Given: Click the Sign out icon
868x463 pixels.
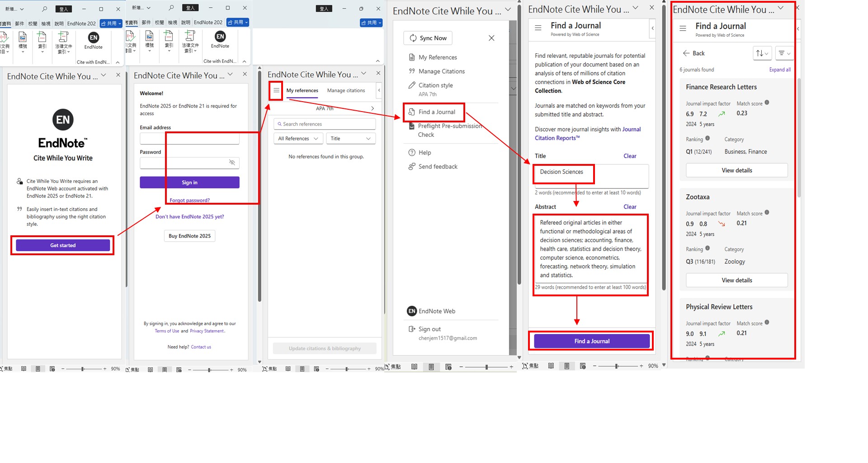Looking at the screenshot, I should 412,329.
